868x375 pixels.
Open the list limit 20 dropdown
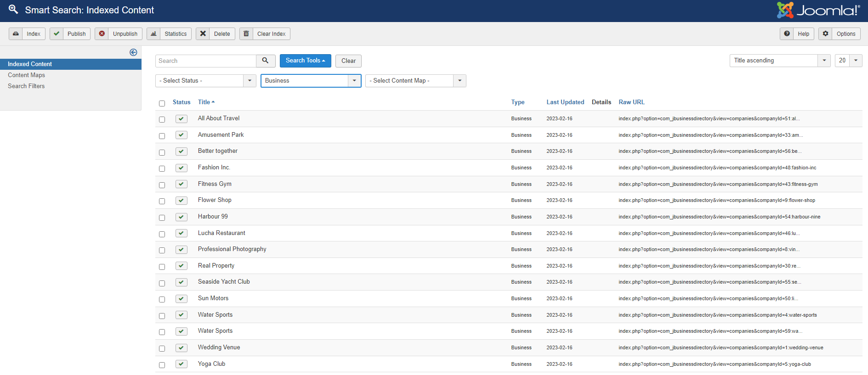[849, 61]
